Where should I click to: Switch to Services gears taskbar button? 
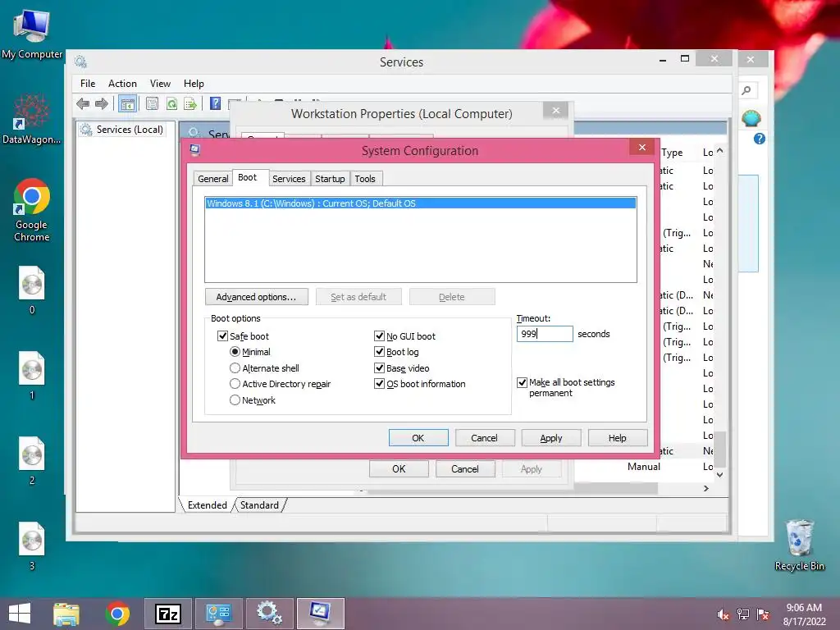(269, 614)
